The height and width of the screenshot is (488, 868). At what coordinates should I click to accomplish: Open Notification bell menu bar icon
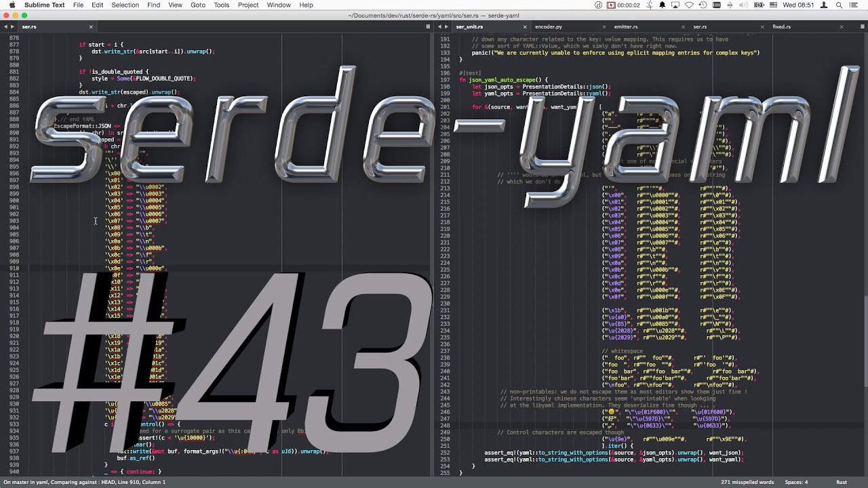point(662,5)
